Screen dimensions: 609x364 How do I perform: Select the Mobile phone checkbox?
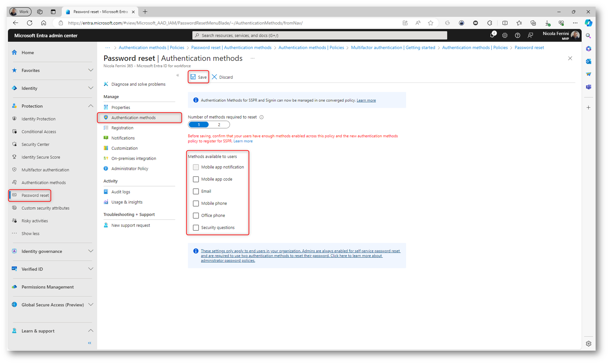196,203
